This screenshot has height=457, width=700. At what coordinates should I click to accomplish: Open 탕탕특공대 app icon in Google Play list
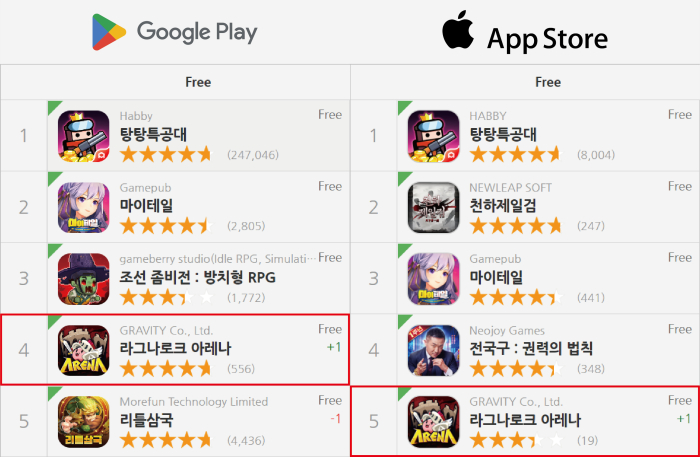83,136
